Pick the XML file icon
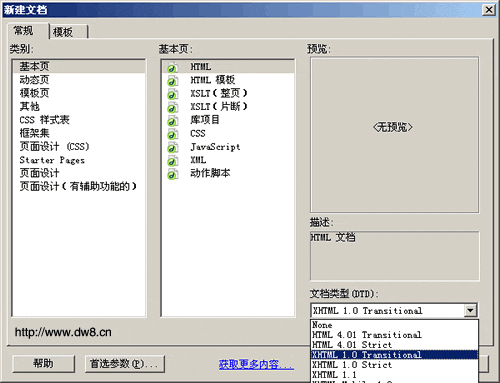The image size is (500, 383). point(172,161)
